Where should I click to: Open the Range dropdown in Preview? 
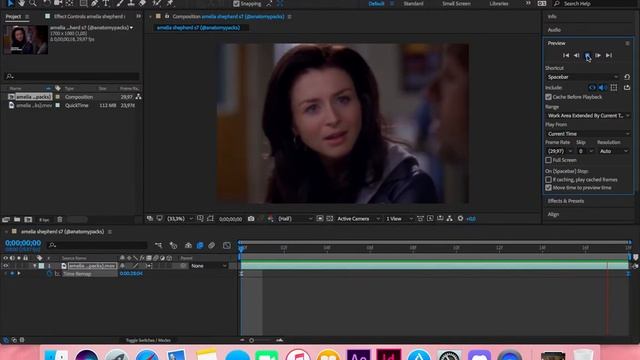(x=588, y=116)
